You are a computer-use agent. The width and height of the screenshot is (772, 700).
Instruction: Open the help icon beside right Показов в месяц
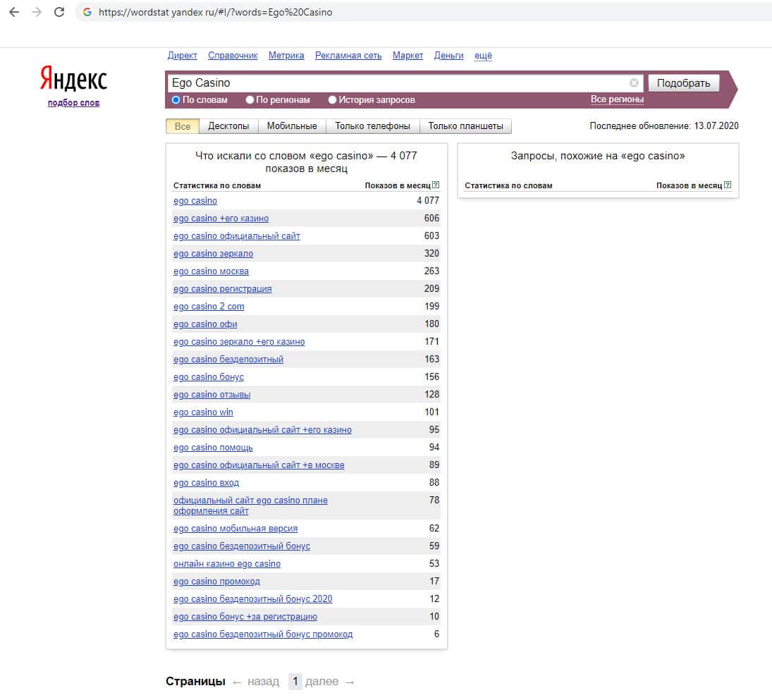point(727,185)
